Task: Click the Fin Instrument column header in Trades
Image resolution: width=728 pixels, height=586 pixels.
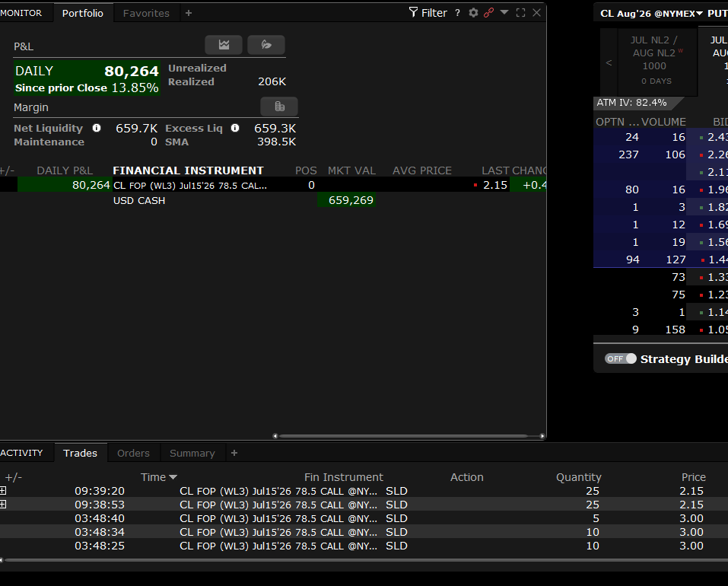Action: (344, 477)
